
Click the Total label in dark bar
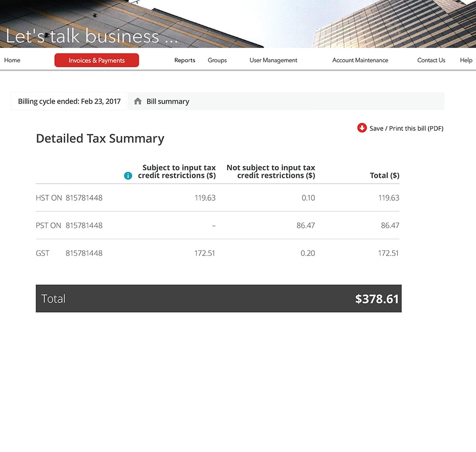[53, 299]
